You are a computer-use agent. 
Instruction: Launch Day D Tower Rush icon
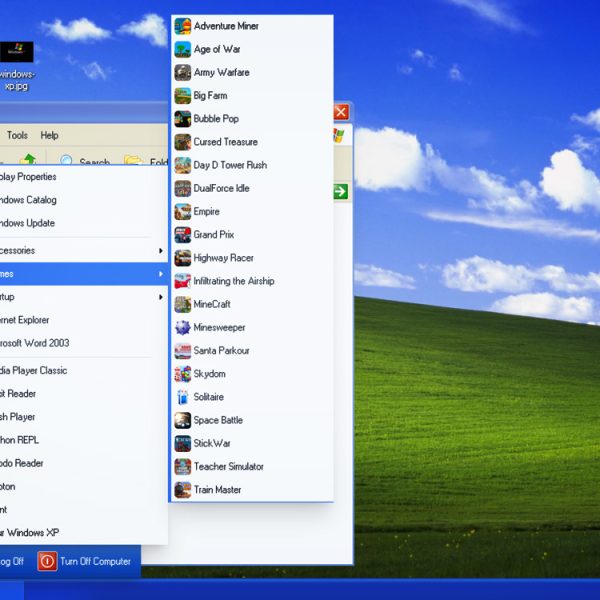pyautogui.click(x=183, y=165)
